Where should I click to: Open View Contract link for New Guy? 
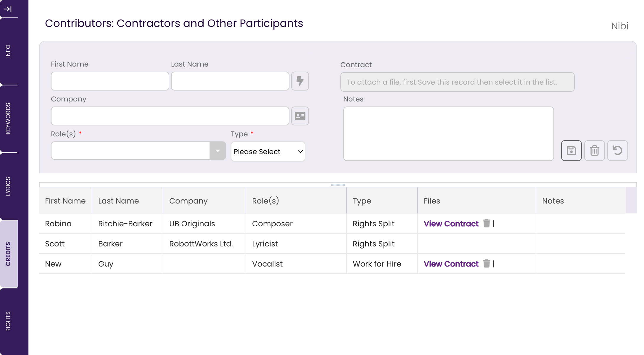451,264
